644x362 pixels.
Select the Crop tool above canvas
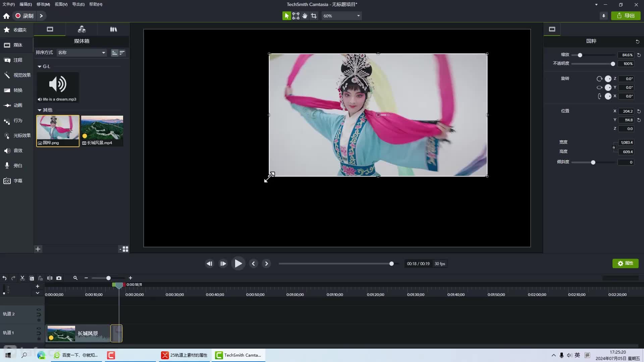coord(314,16)
